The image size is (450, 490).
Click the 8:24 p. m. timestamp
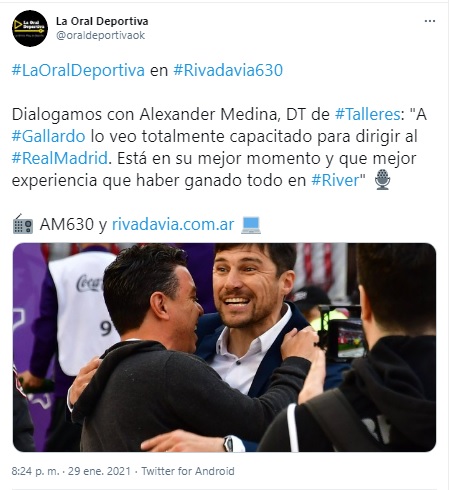pos(35,471)
